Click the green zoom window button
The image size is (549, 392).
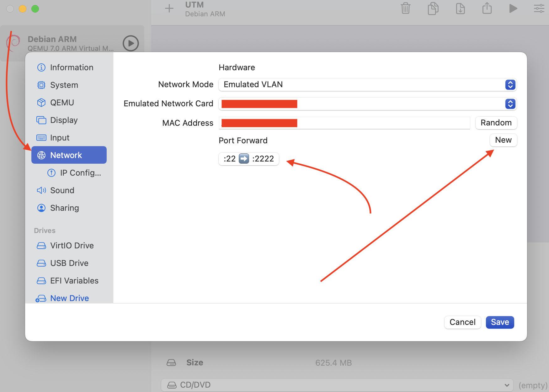pos(35,9)
